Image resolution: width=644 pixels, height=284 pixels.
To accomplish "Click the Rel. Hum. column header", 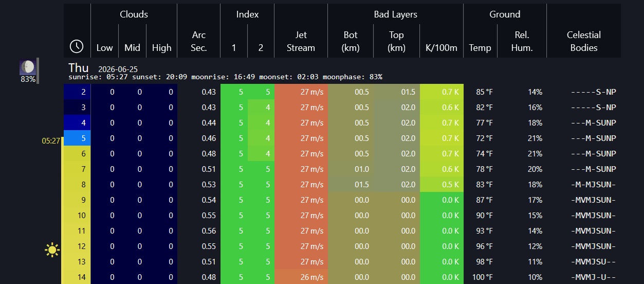I will coord(522,41).
